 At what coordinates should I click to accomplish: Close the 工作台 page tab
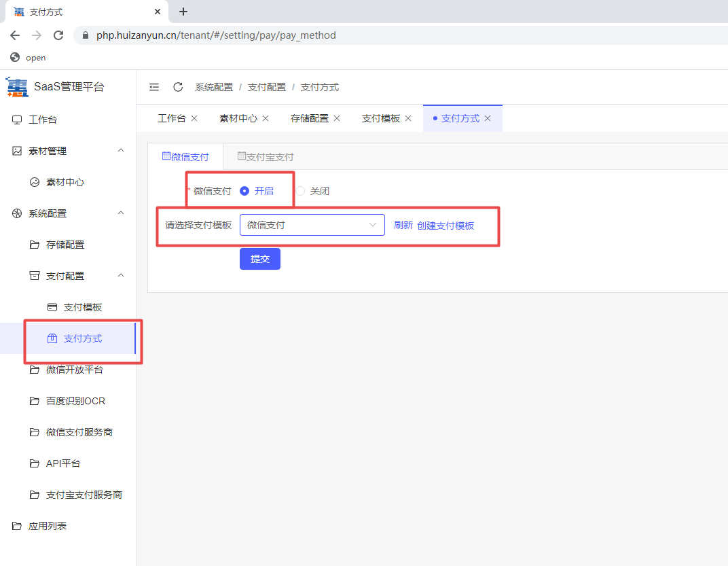(x=194, y=118)
